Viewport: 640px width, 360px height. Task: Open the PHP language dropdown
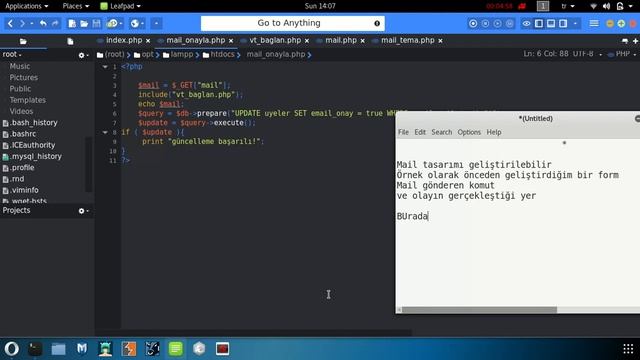pos(622,54)
